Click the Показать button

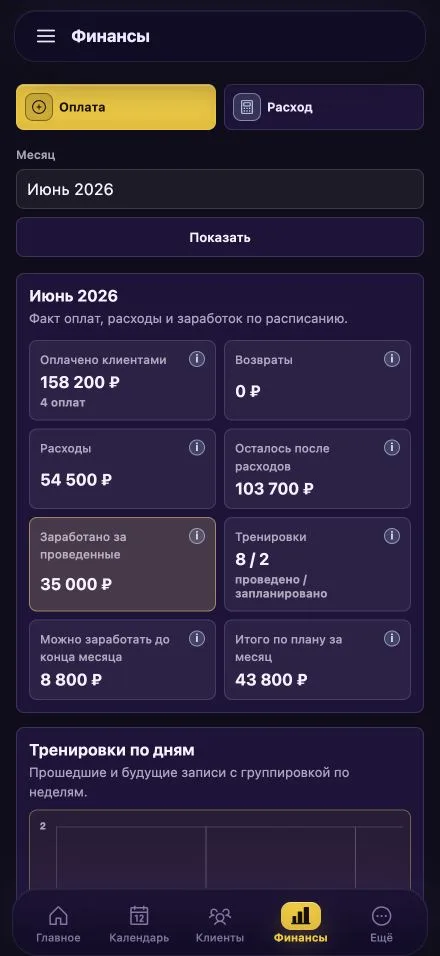219,237
